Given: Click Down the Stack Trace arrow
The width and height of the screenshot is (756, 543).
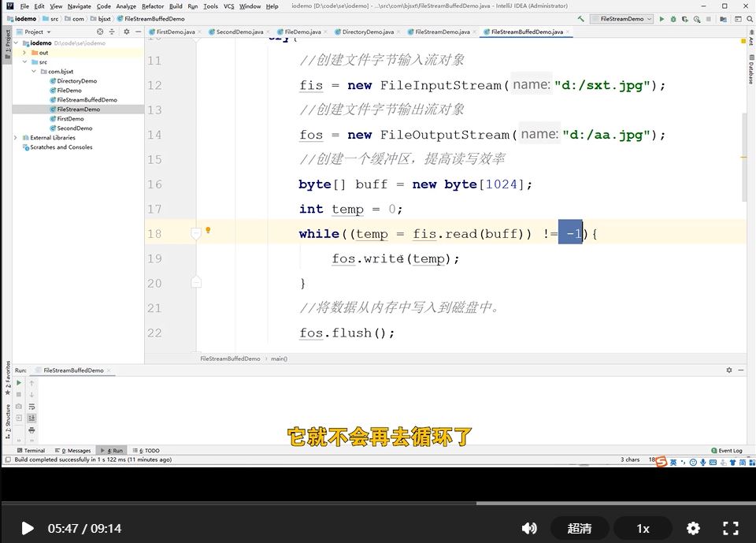Looking at the screenshot, I should 31,394.
